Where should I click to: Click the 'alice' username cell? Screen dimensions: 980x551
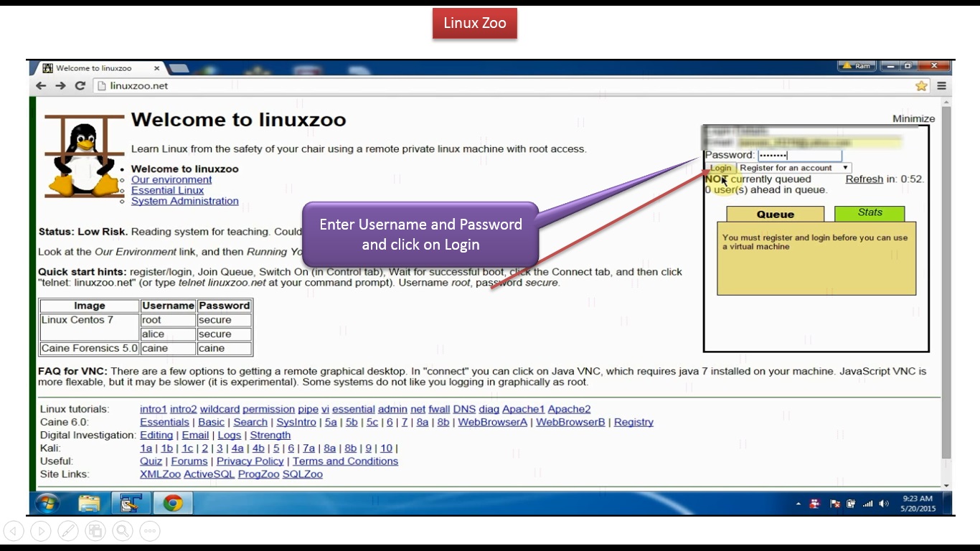pos(168,334)
